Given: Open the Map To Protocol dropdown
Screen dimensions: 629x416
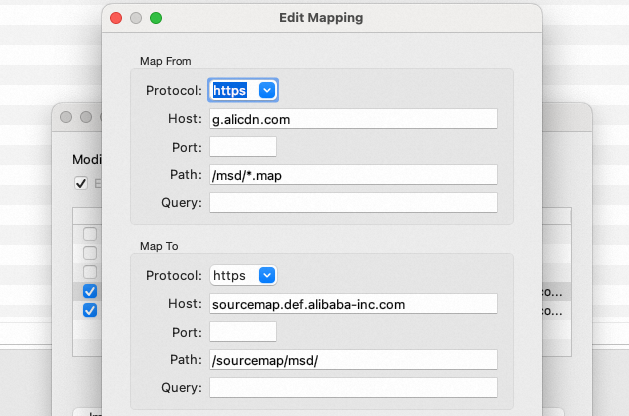Looking at the screenshot, I should [242, 275].
